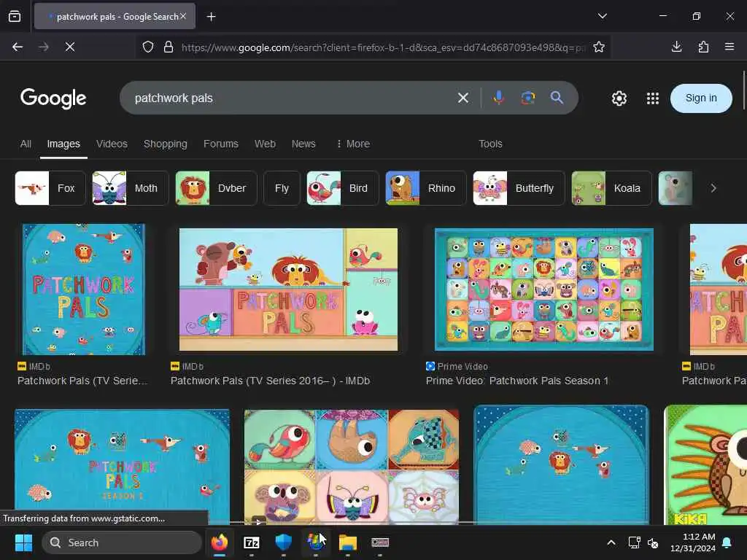Click the taskbar Search box

coord(122,542)
